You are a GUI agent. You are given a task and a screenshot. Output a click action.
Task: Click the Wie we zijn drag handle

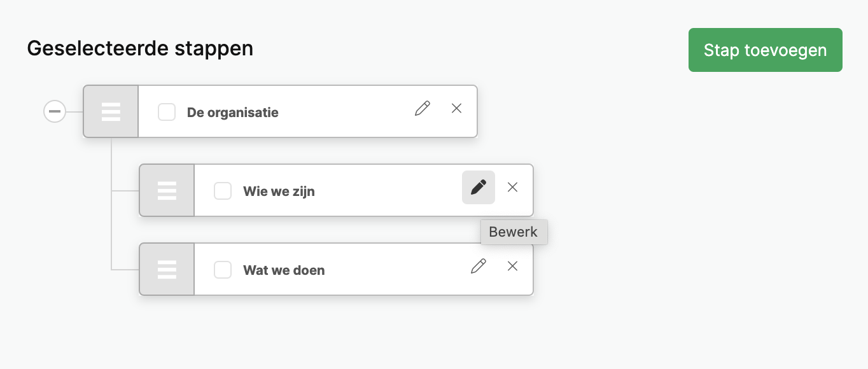(167, 190)
